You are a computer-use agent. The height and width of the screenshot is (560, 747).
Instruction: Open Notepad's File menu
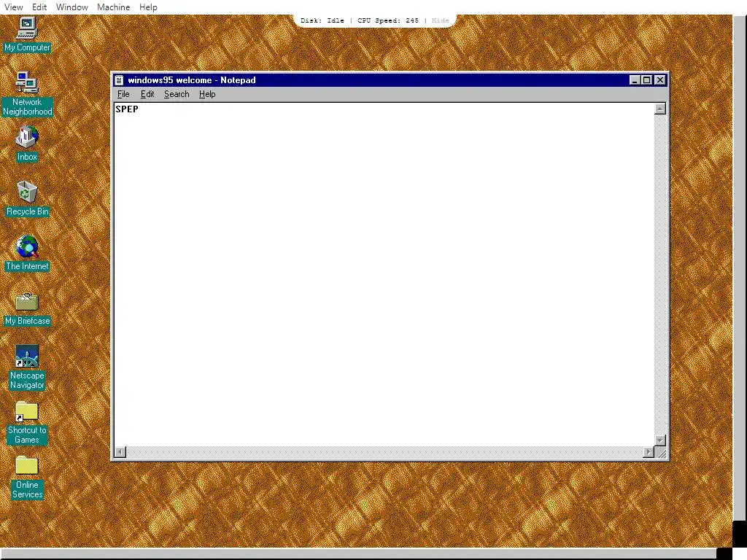123,94
